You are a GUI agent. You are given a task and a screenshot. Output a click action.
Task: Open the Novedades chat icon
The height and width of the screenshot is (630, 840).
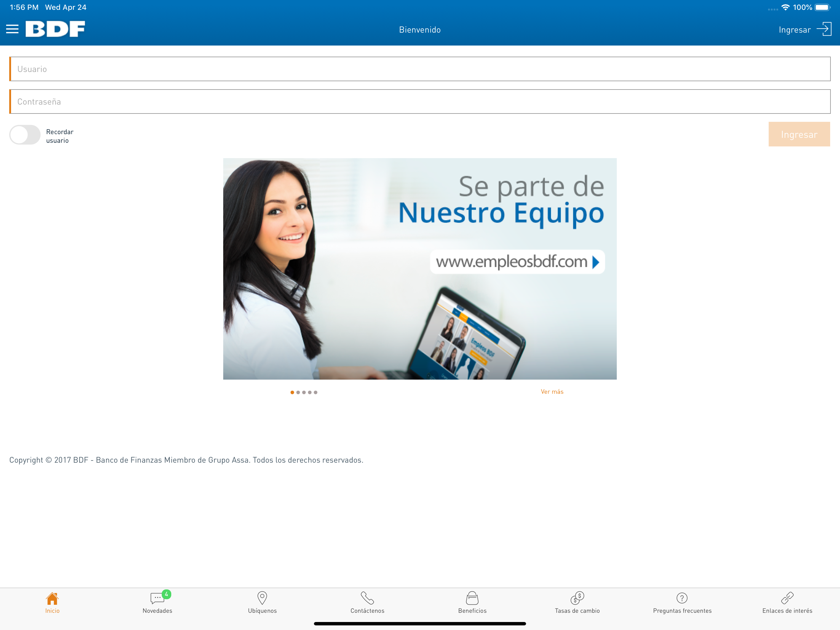tap(157, 598)
